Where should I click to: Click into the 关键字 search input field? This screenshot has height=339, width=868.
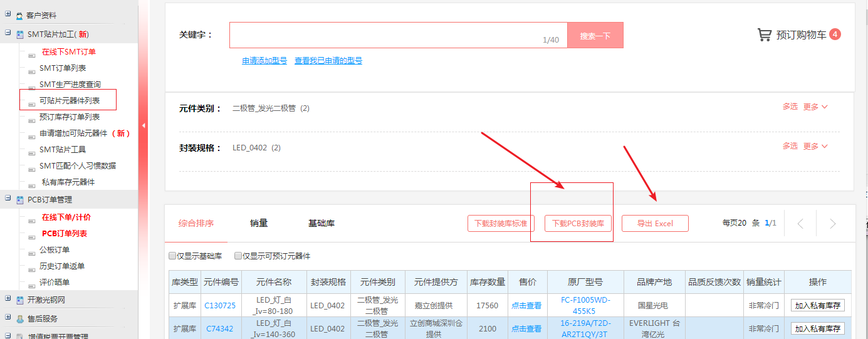point(385,35)
